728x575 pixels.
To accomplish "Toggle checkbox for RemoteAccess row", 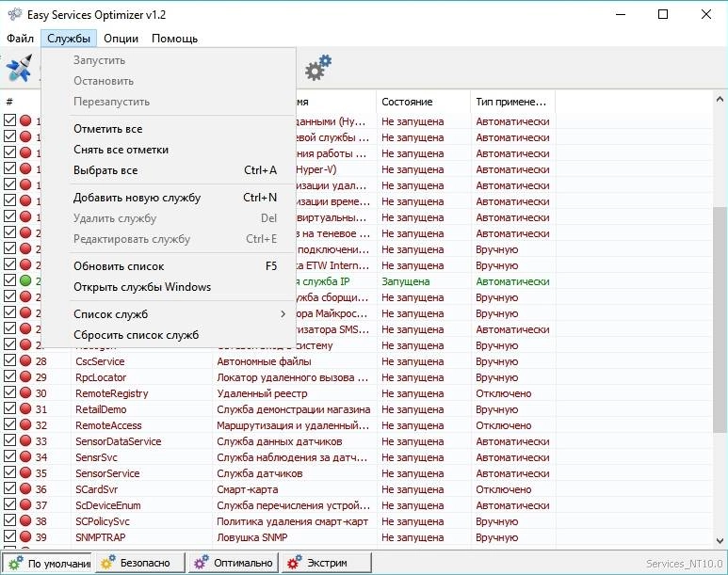I will pyautogui.click(x=9, y=424).
